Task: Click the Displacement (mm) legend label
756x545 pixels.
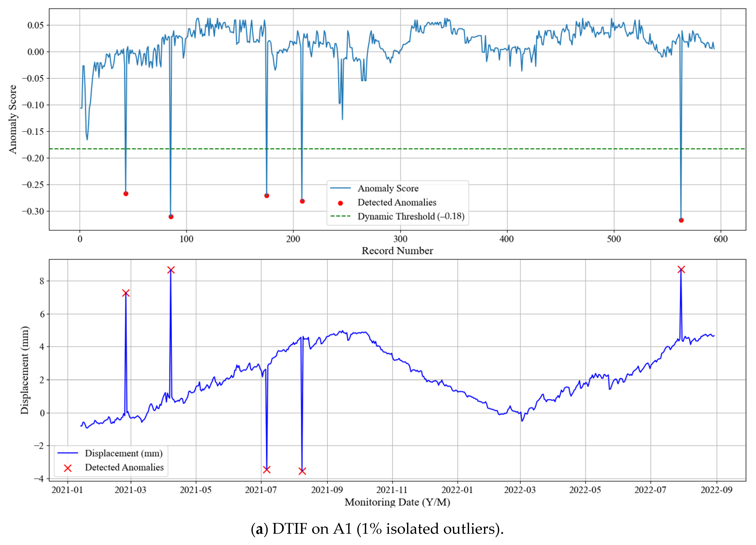Action: (124, 453)
